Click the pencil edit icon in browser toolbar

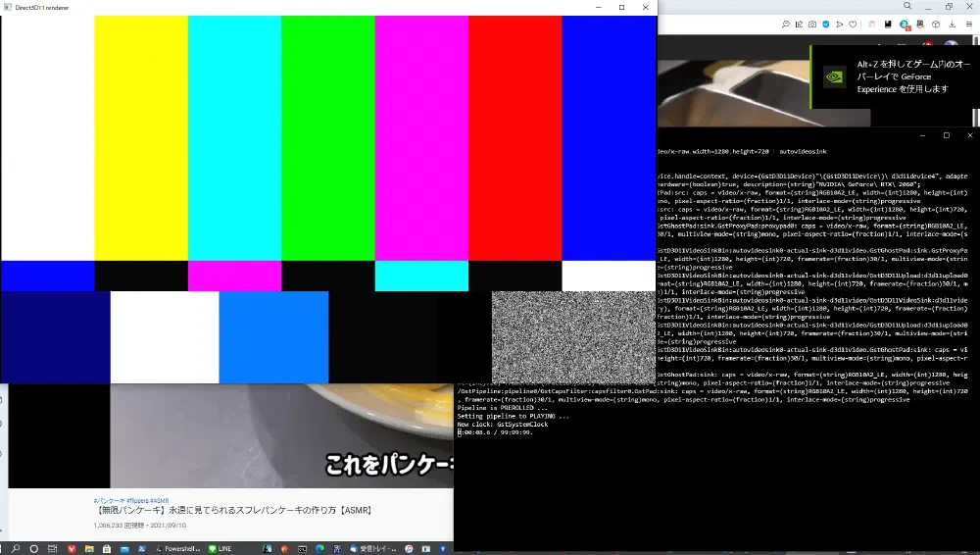799,24
